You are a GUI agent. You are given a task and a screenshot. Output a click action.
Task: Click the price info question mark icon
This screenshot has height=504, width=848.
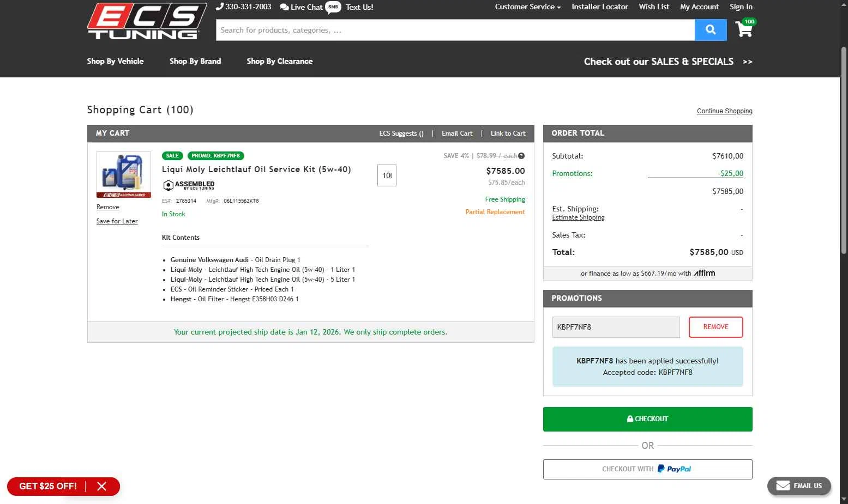point(521,156)
